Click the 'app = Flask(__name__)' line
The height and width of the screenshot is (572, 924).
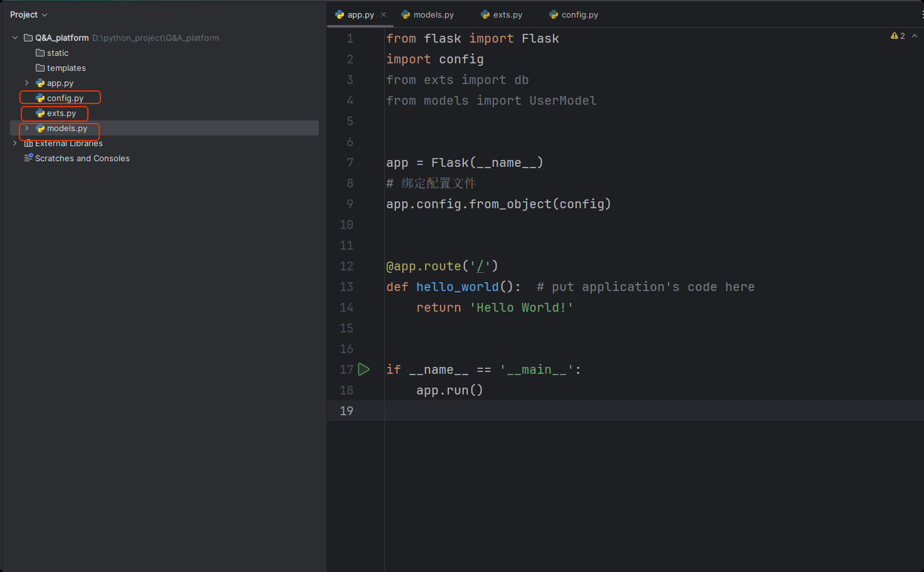coord(465,162)
